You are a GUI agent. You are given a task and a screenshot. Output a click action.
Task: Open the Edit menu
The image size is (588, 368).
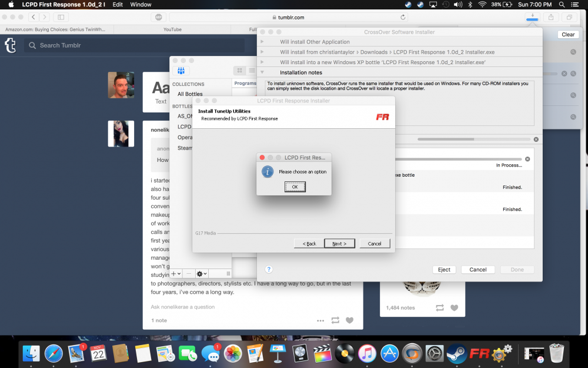(x=117, y=4)
